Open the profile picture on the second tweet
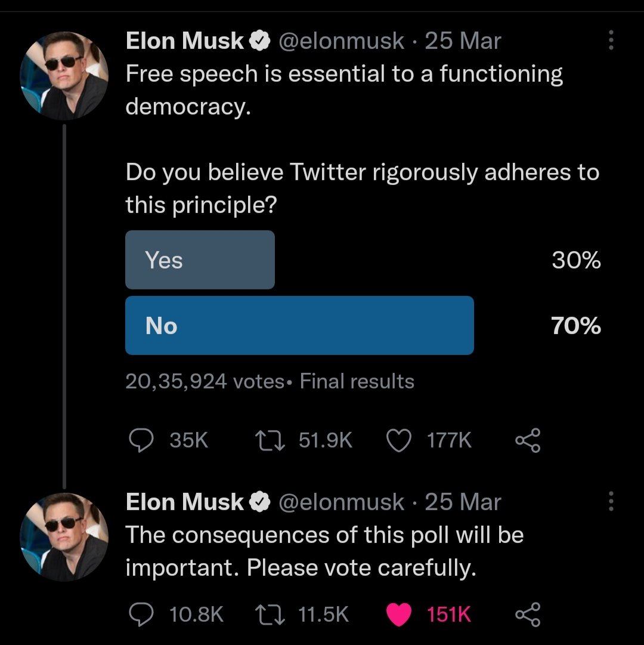 [x=64, y=537]
